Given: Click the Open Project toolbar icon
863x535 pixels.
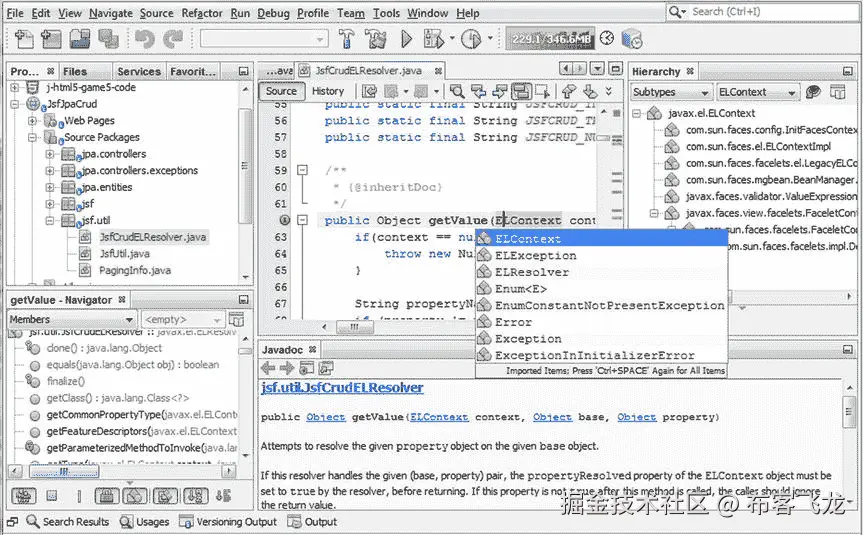Looking at the screenshot, I should [x=80, y=40].
